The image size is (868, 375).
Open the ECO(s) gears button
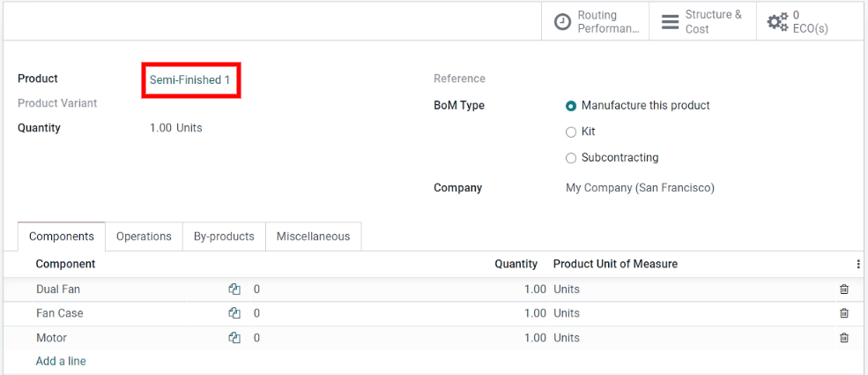coord(797,22)
